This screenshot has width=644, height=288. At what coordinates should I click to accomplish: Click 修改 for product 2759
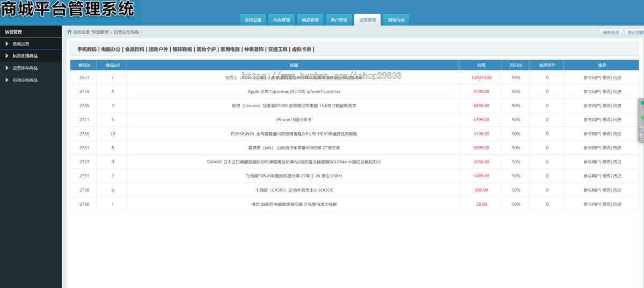(x=606, y=91)
